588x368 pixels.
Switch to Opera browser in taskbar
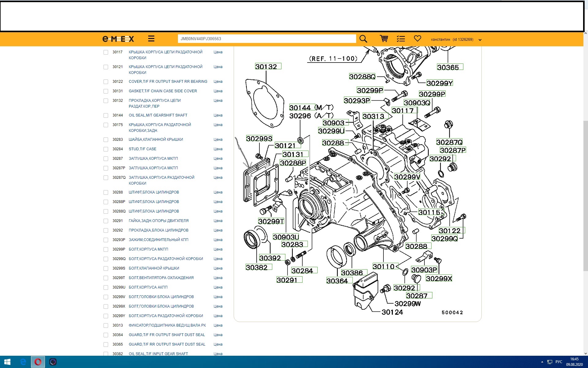click(x=38, y=362)
